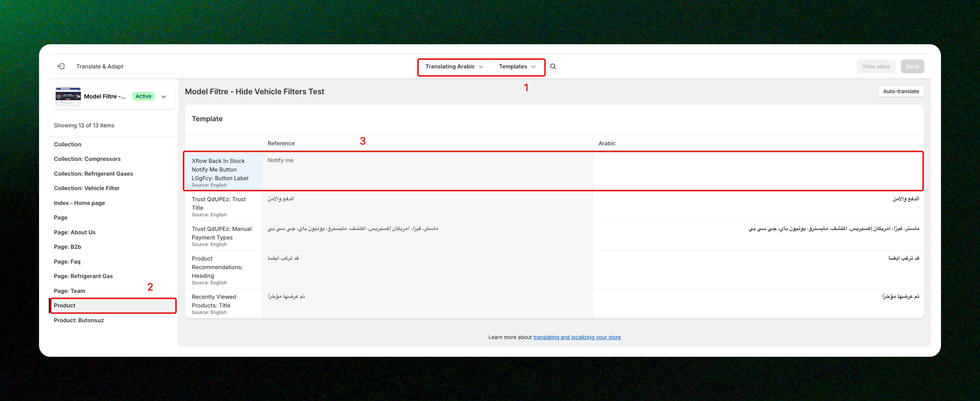Select Page: Team template
Screen dimensions: 980x401
click(x=113, y=291)
